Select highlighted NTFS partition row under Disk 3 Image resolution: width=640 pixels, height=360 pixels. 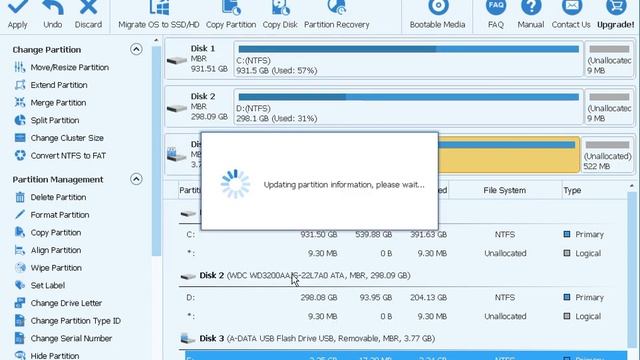[x=406, y=356]
